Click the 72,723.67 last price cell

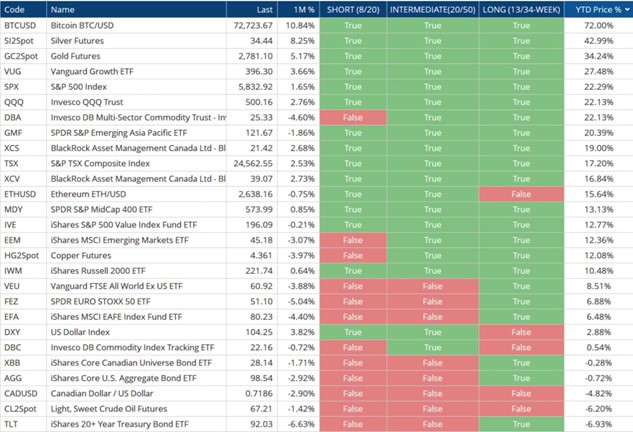[x=252, y=25]
